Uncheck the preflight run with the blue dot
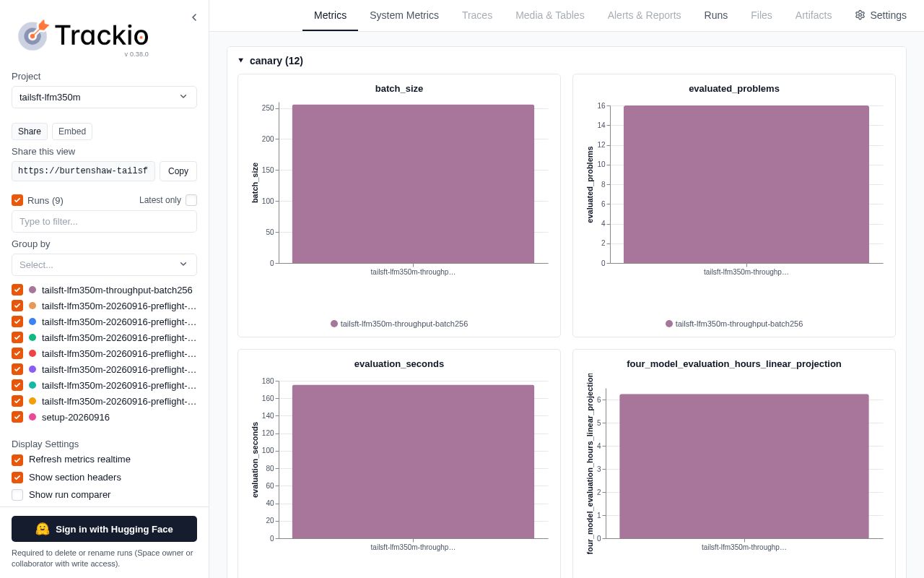Image resolution: width=924 pixels, height=578 pixels. click(x=17, y=322)
